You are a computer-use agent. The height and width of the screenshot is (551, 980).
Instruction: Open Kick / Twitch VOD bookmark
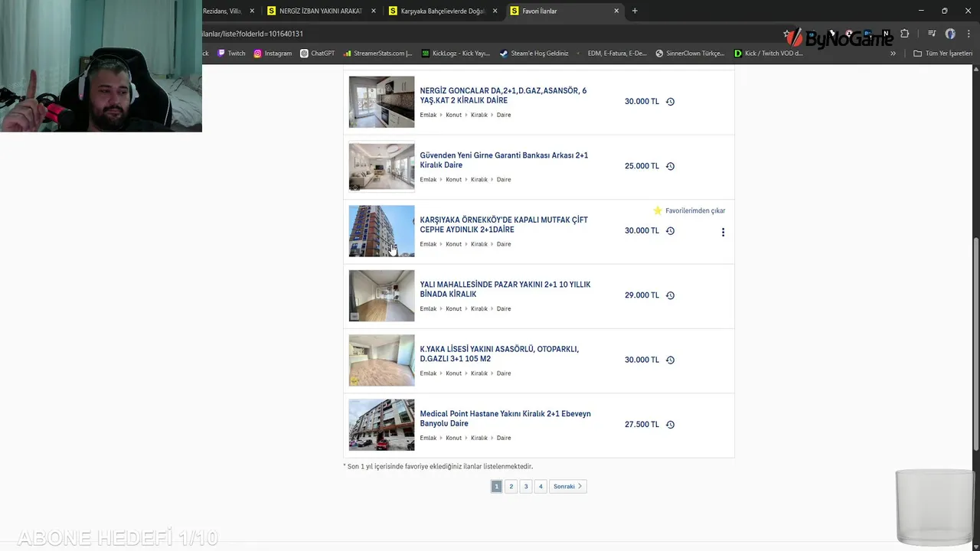(768, 54)
